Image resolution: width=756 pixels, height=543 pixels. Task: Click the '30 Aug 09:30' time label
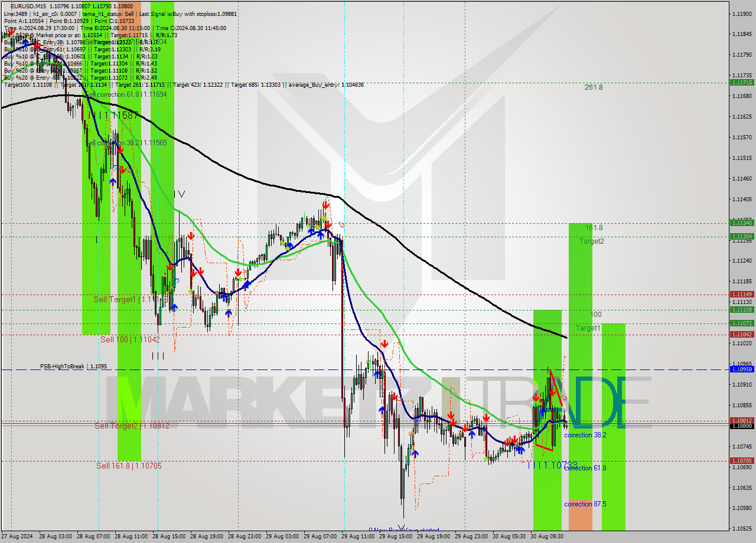[x=547, y=537]
